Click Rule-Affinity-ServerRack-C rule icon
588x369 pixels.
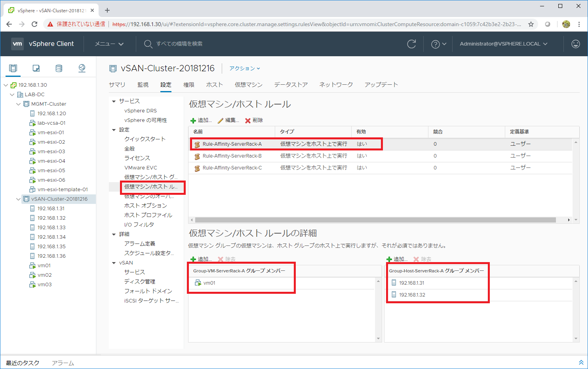(x=197, y=168)
